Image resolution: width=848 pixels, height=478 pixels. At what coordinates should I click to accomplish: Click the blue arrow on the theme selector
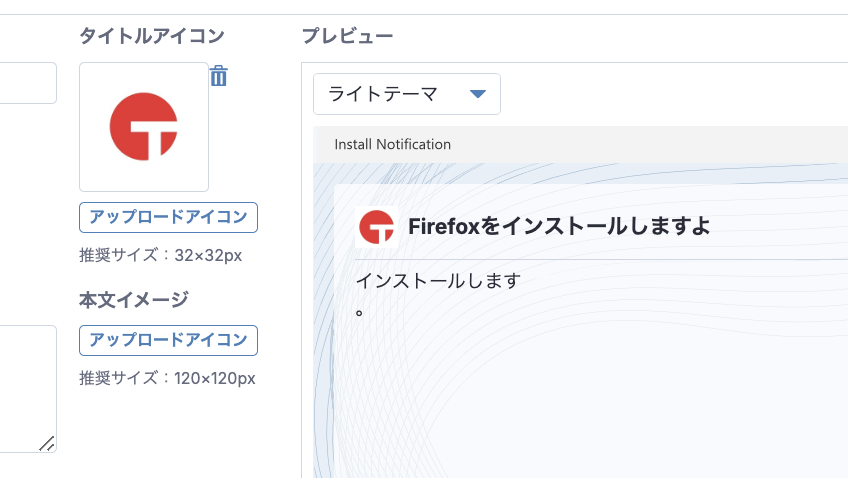(477, 94)
